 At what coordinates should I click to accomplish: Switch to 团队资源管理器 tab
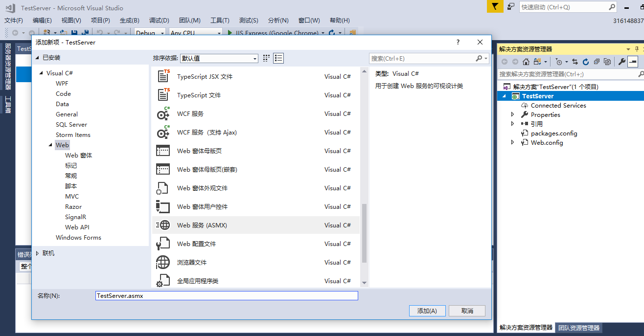click(579, 328)
